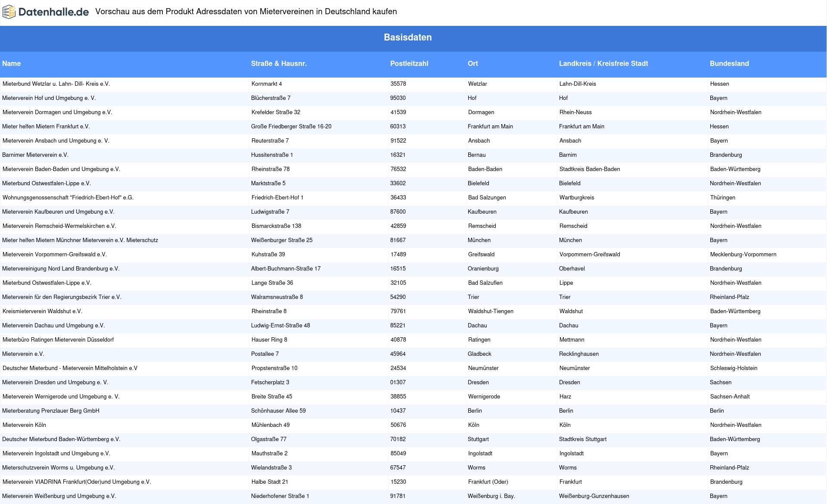Select Mieterverein Dormagen und Umgebung e.V.
Image resolution: width=827 pixels, height=504 pixels.
[57, 112]
